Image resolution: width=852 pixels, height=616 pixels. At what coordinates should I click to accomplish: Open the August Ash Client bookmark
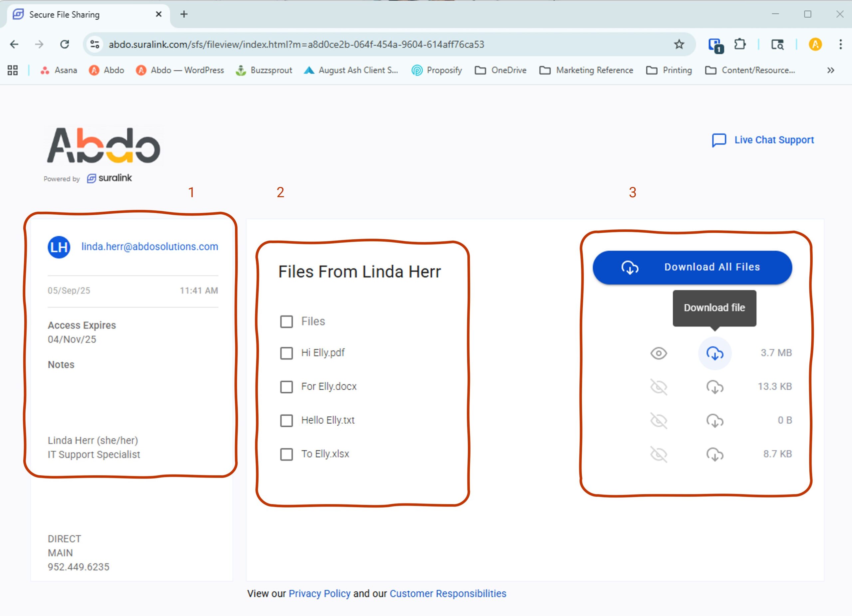coord(351,70)
